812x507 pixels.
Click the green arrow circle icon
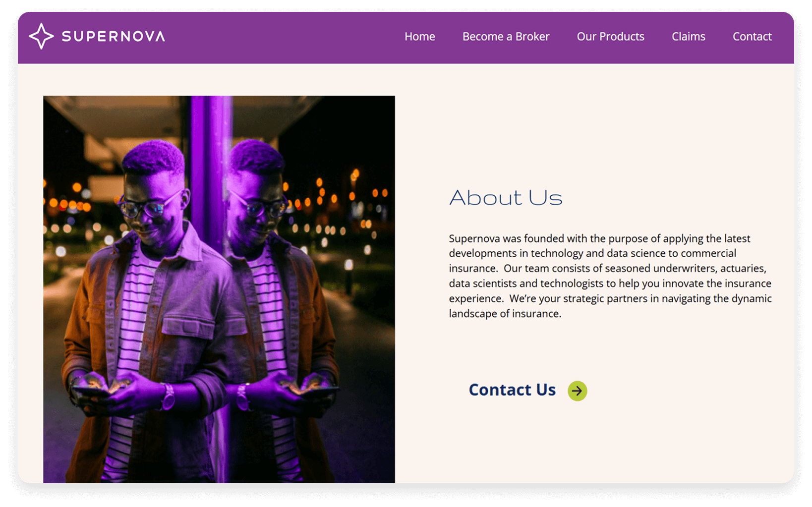click(x=577, y=391)
